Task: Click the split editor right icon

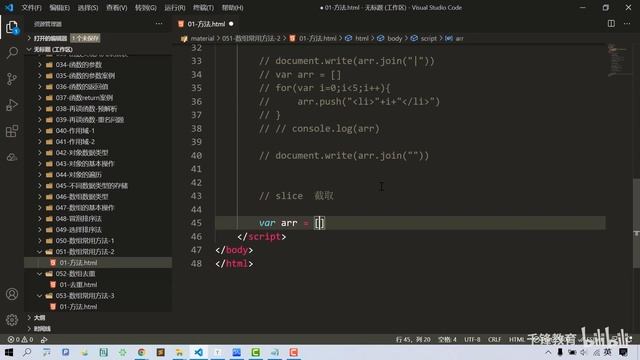Action: click(x=611, y=24)
